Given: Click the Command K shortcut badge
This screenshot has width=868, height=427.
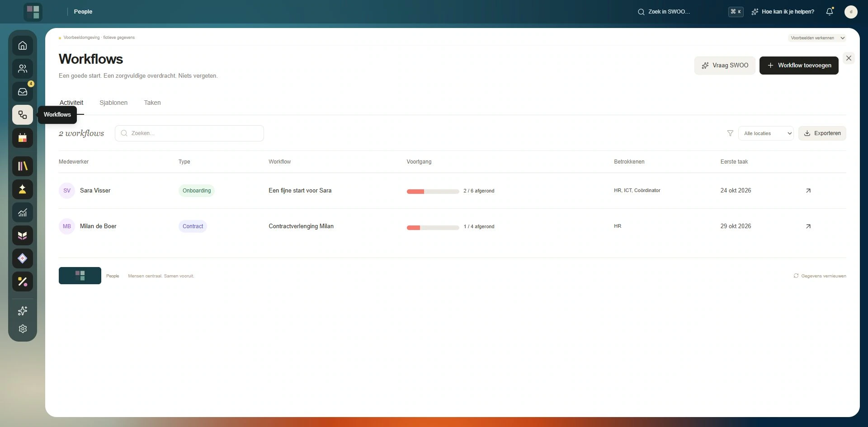Looking at the screenshot, I should click(x=736, y=12).
